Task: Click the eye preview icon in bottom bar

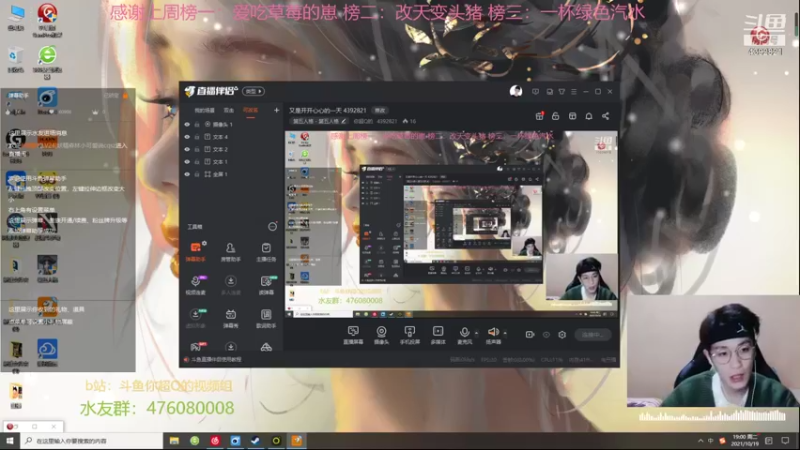Action: click(x=546, y=335)
